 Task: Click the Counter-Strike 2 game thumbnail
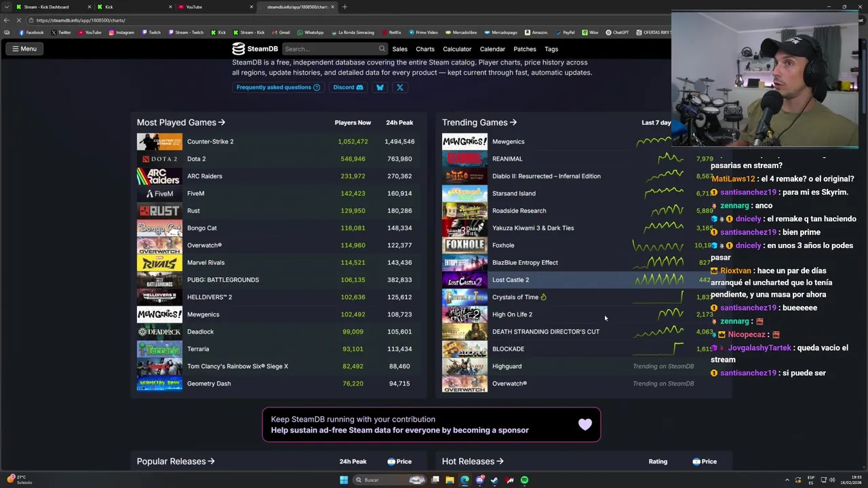159,142
